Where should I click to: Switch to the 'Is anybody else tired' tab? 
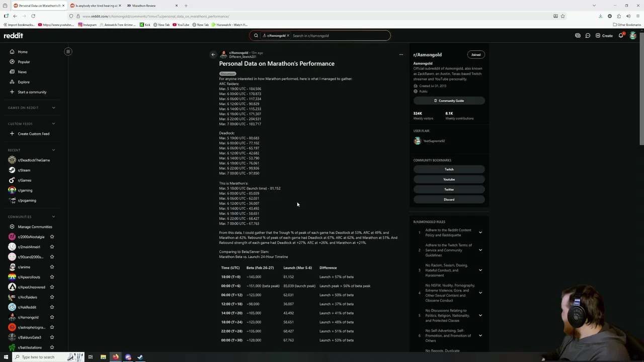pos(96,6)
